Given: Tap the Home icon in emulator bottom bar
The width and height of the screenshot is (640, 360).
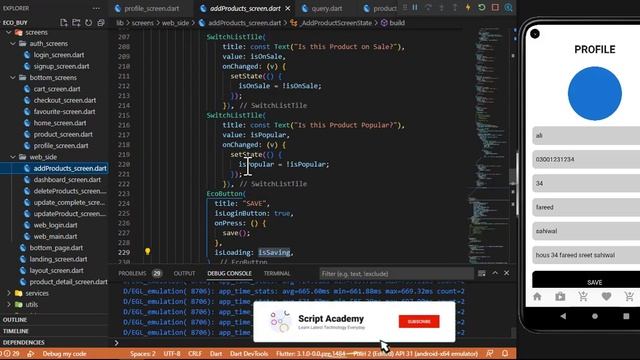Looking at the screenshot, I should 537,297.
